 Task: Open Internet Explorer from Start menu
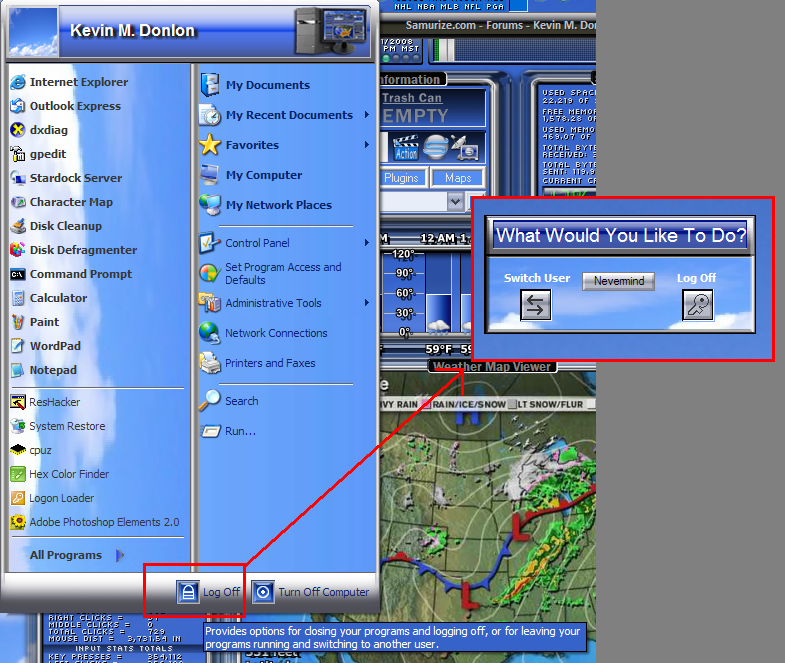tap(69, 82)
